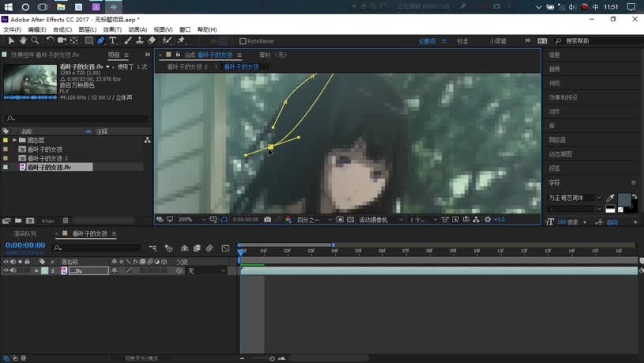Click the composition flowchart icon in viewer
Viewport: 644px width, 363px height.
(x=476, y=220)
